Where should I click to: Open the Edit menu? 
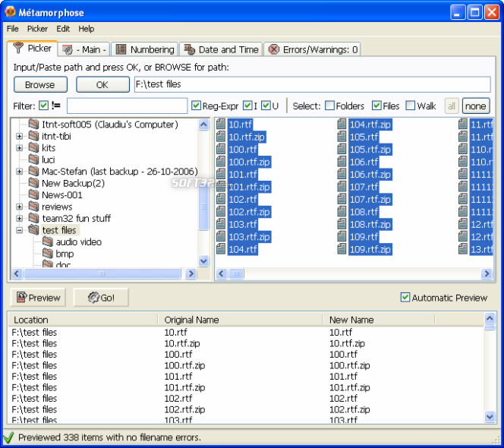point(63,29)
